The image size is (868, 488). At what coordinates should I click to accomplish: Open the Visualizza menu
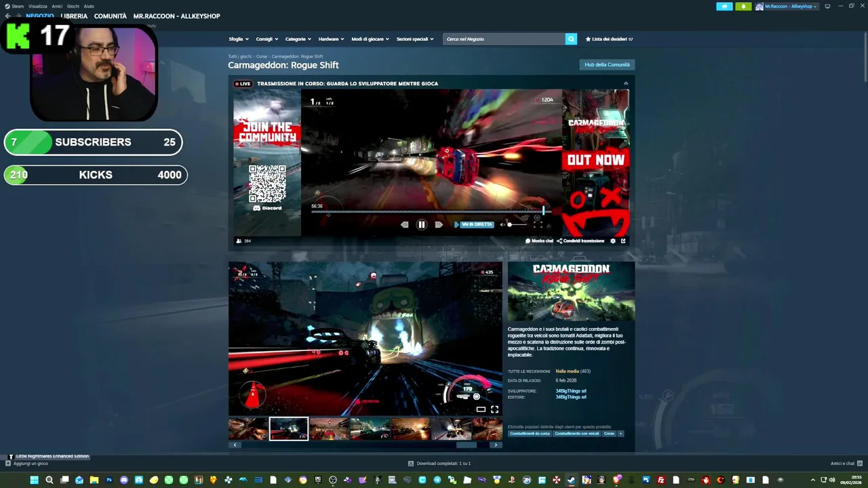pos(38,6)
